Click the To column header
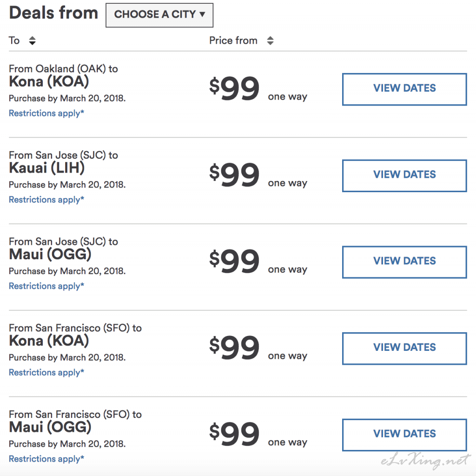The width and height of the screenshot is (476, 476). 14,40
